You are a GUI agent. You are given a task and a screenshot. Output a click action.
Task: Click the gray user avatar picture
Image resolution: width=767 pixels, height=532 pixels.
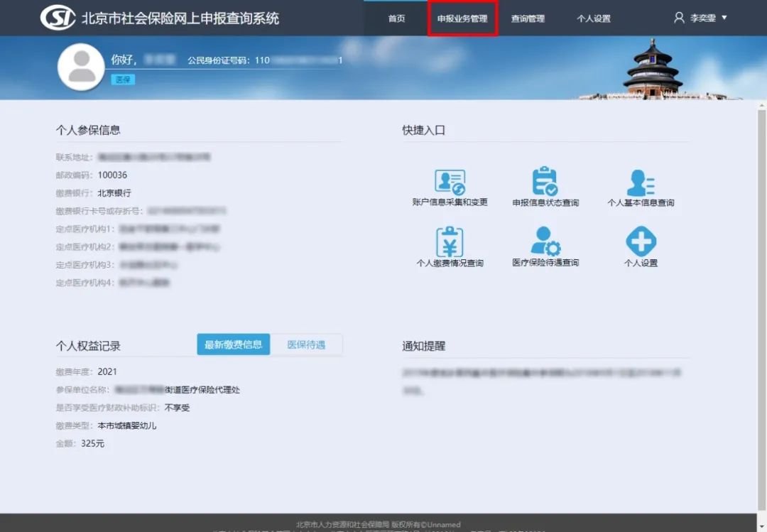[80, 67]
